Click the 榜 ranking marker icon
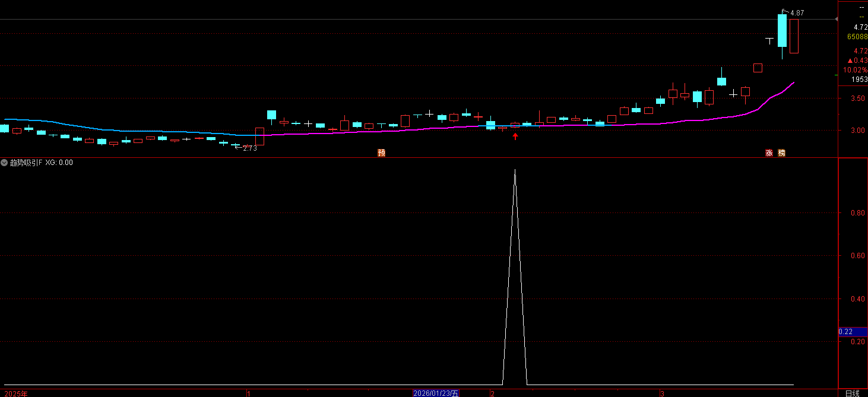 [781, 153]
